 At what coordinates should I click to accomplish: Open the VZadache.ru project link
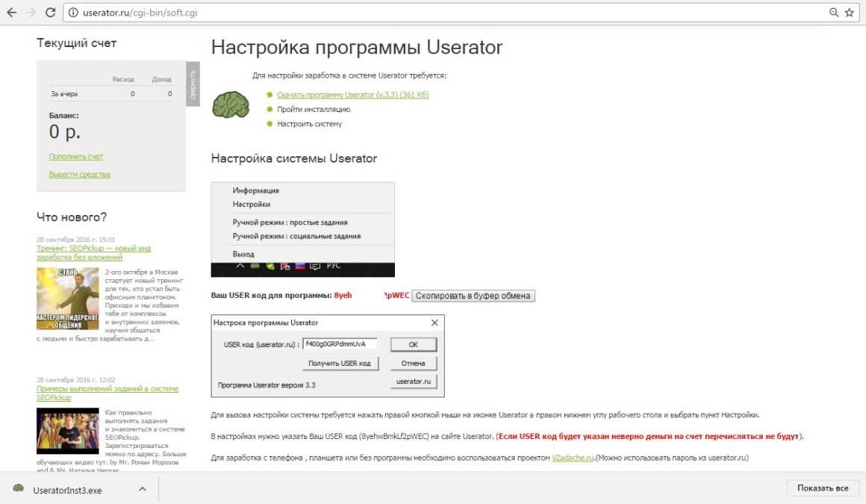click(x=573, y=457)
